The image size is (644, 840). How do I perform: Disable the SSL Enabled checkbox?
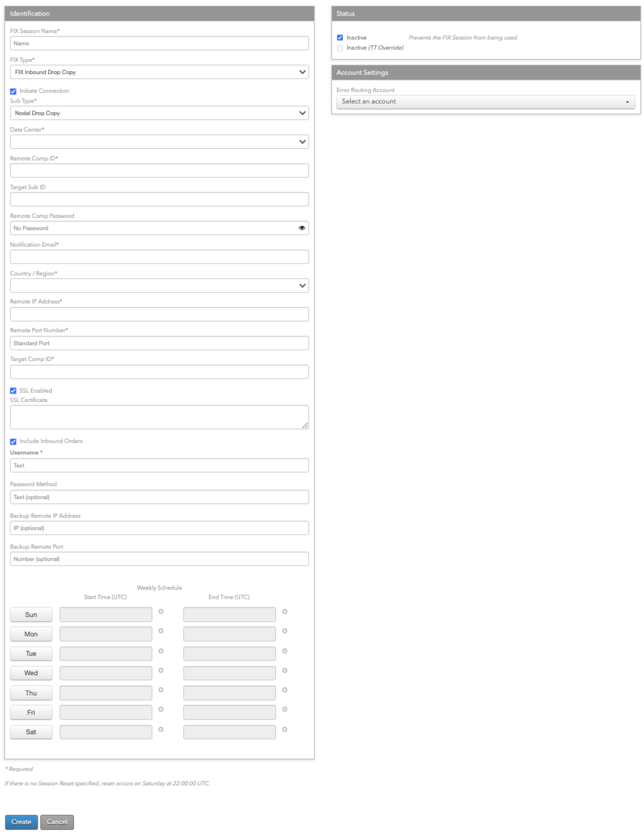tap(13, 391)
